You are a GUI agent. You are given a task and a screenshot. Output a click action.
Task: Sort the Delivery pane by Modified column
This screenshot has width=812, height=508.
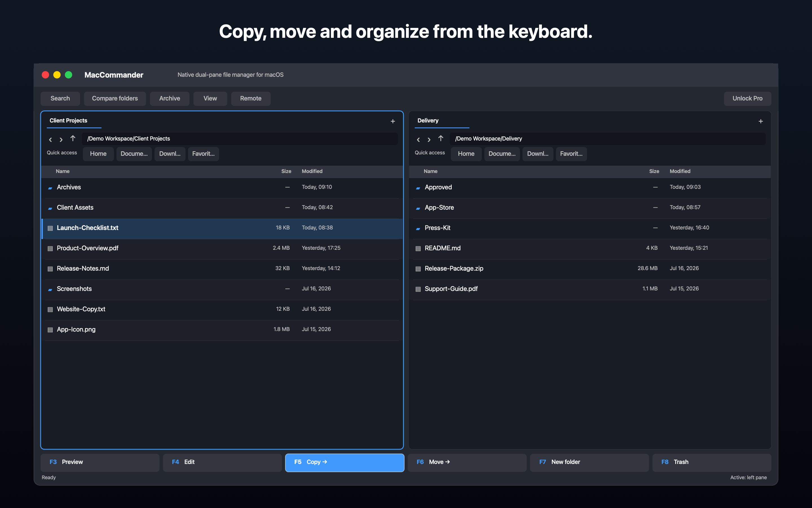tap(680, 171)
